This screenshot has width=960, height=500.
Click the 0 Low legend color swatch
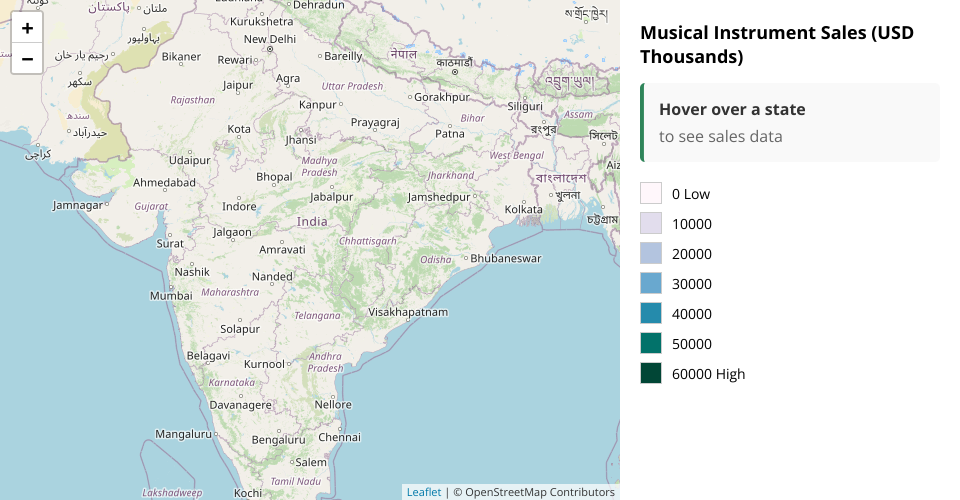(x=651, y=194)
